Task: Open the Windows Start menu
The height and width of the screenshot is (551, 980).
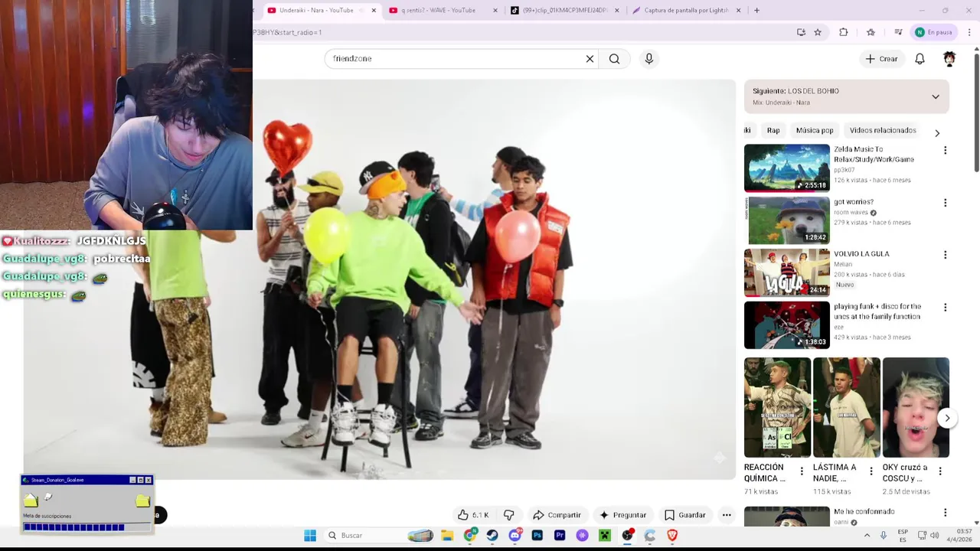Action: click(310, 536)
